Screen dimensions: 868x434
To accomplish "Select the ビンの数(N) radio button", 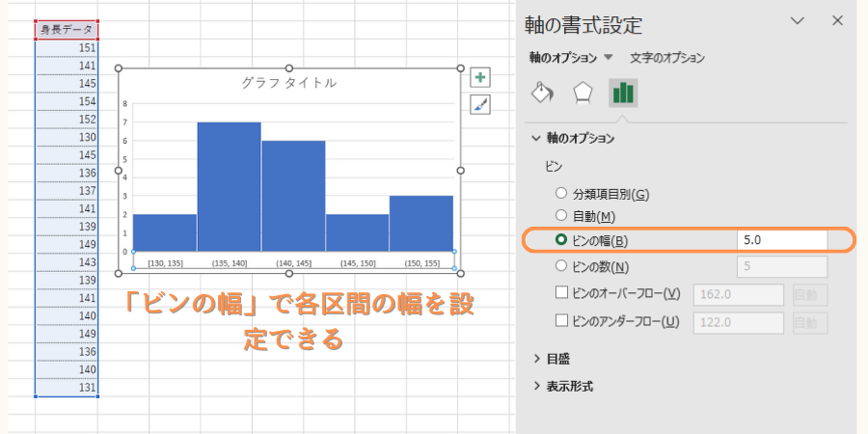I will coord(561,266).
